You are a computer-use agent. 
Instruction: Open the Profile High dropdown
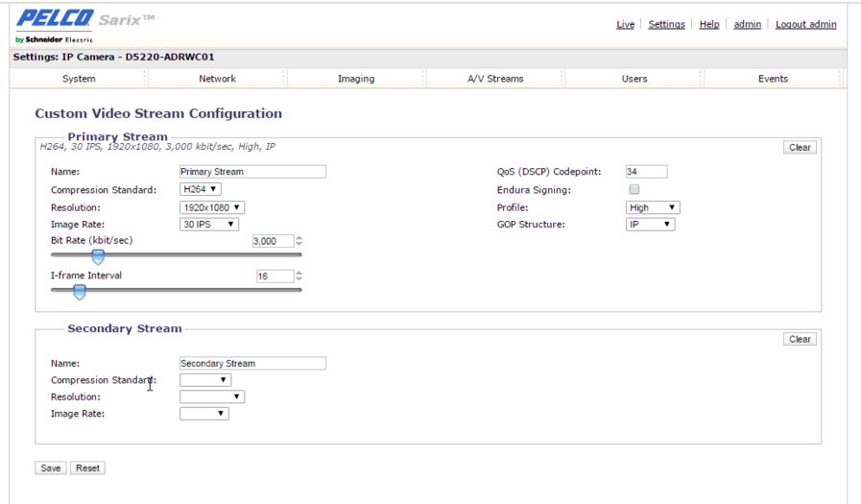(653, 207)
